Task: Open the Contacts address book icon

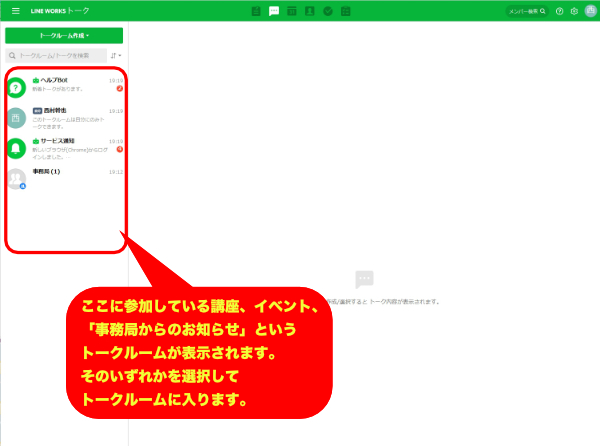Action: [309, 11]
